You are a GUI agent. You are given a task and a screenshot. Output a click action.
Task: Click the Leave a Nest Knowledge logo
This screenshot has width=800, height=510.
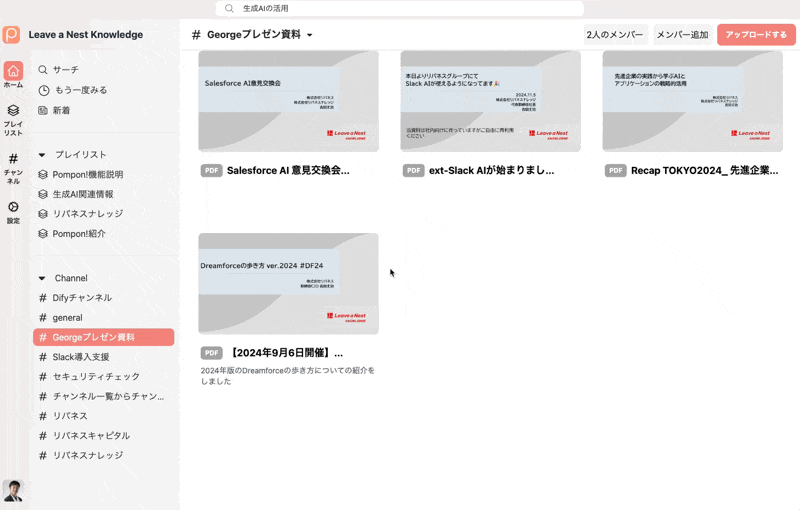tap(12, 35)
